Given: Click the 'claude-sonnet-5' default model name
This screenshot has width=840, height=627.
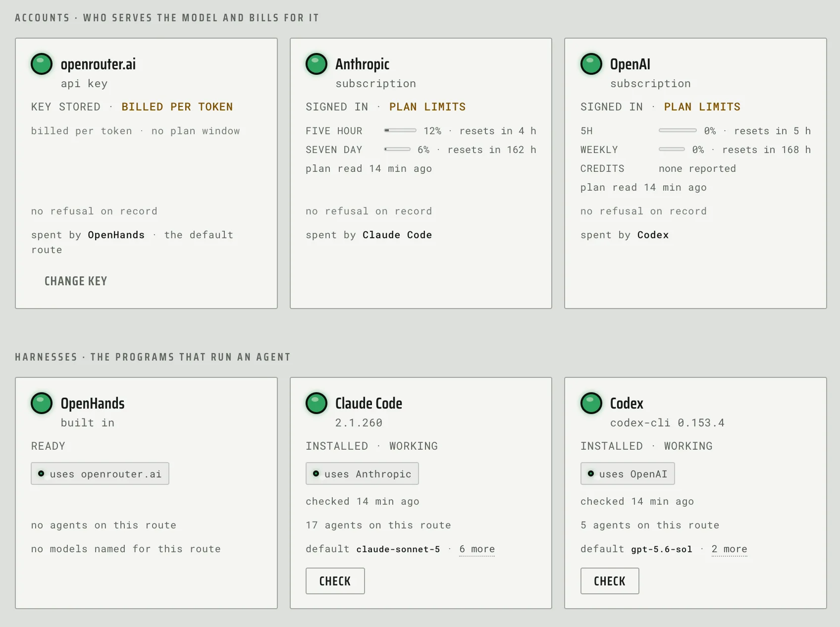Looking at the screenshot, I should pos(398,549).
